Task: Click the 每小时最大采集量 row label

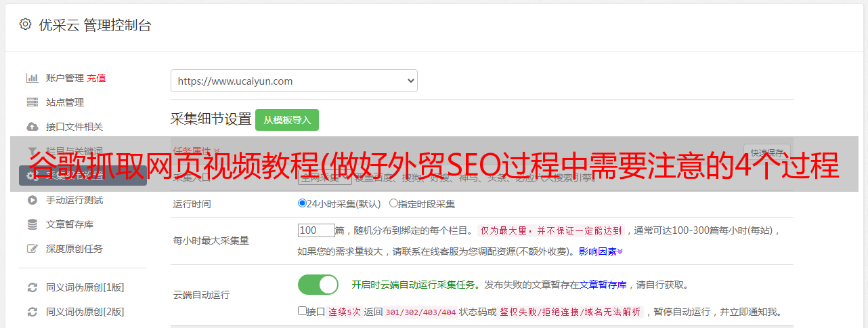Action: pos(211,241)
